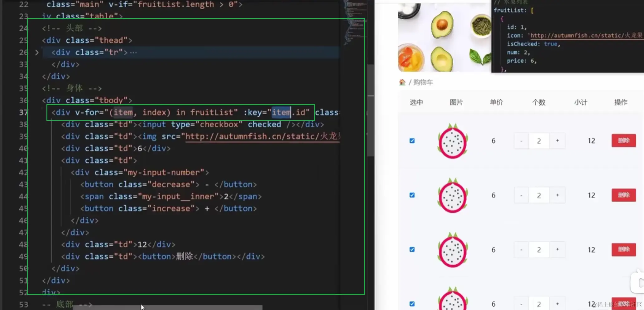The height and width of the screenshot is (310, 644).
Task: Click the class="td">12</div> code line
Action: coord(118,244)
